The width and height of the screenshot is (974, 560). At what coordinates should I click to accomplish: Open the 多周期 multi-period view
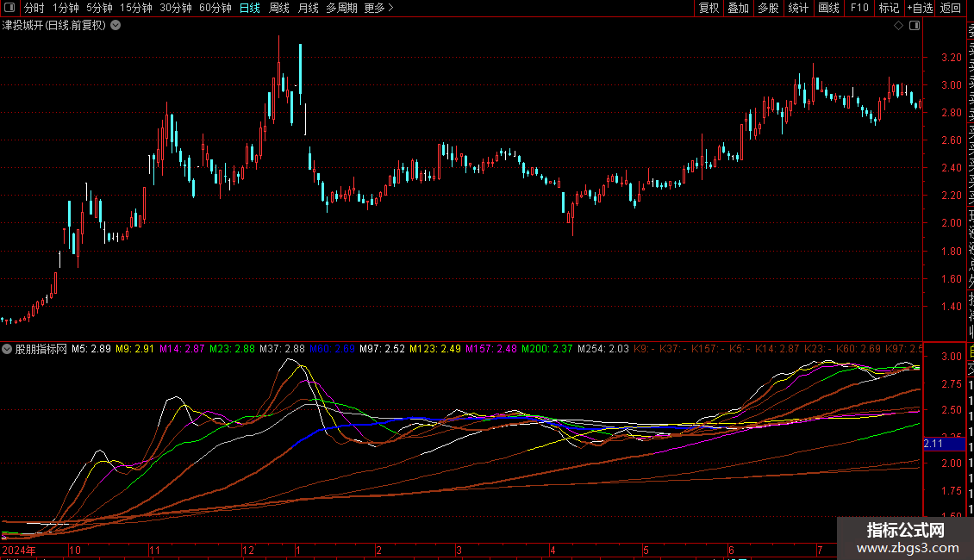pos(341,8)
